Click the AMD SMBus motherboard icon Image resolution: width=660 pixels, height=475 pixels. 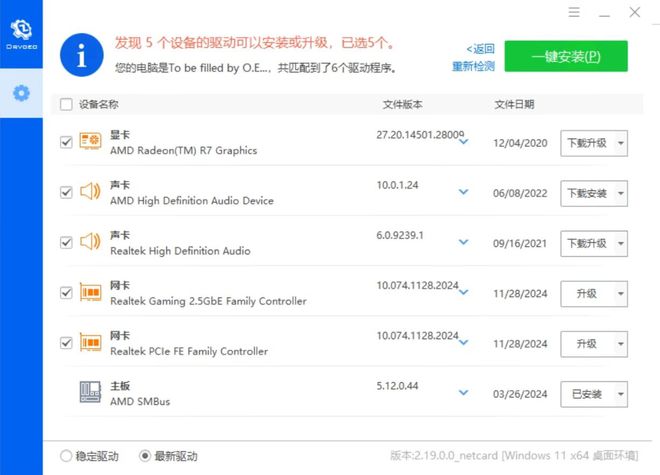(x=90, y=393)
